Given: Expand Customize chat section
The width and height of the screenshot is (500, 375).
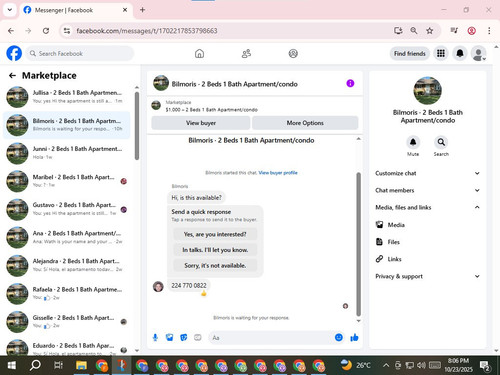Looking at the screenshot, I should click(428, 173).
